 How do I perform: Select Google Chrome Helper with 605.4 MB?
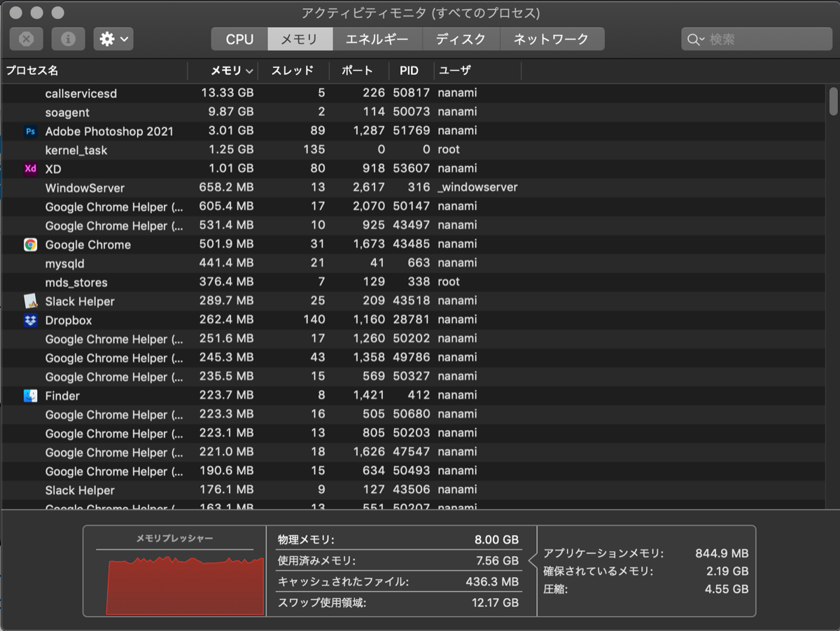(x=414, y=207)
